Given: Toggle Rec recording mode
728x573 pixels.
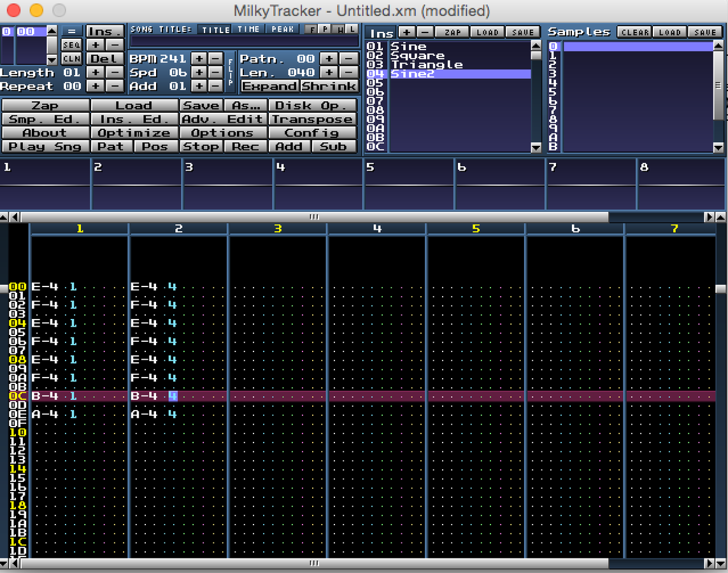Looking at the screenshot, I should 246,146.
